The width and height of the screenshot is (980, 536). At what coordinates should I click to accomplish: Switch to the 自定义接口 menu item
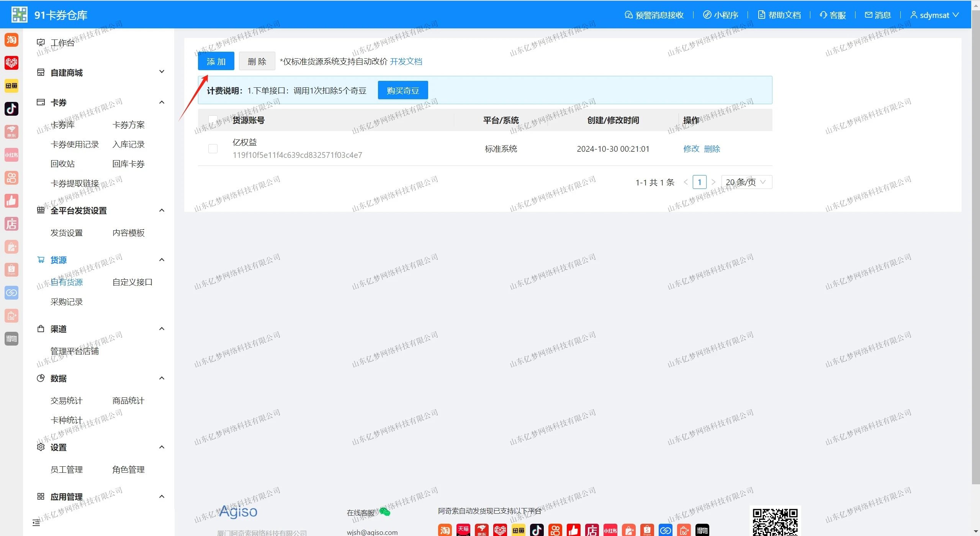132,282
